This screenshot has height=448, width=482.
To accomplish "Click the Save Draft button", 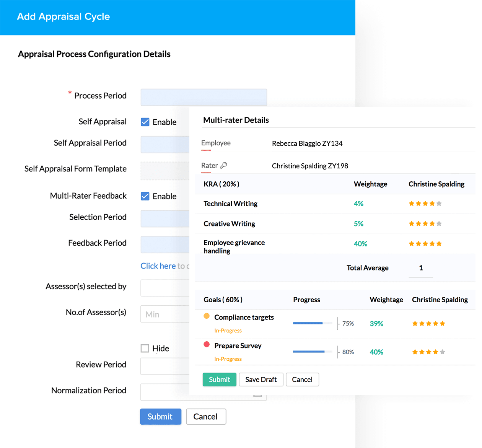I will (x=261, y=380).
